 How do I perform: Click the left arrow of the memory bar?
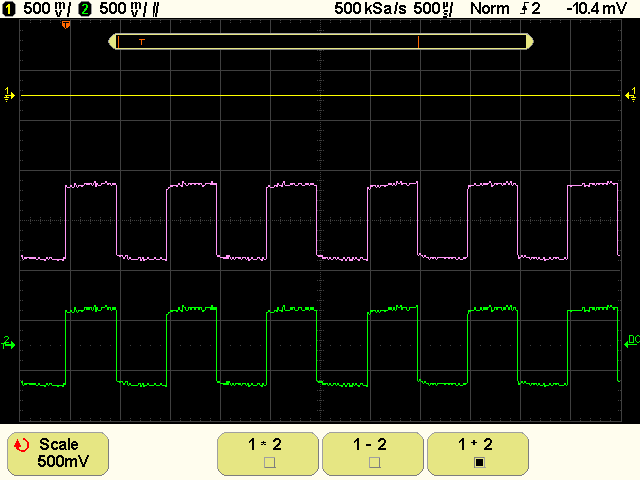[112, 42]
